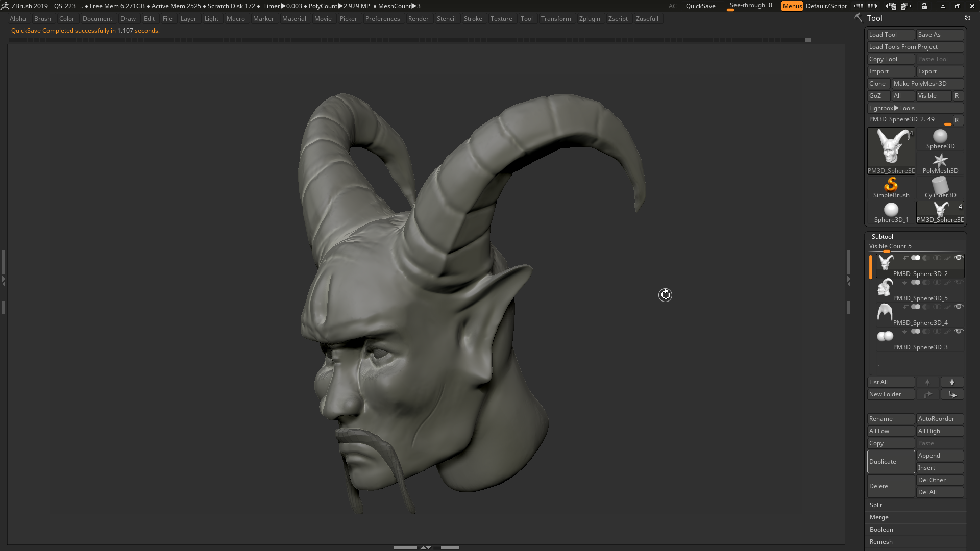Click the move-into-folder arrow next to New Folder
Viewport: 980px width, 551px height.
952,394
